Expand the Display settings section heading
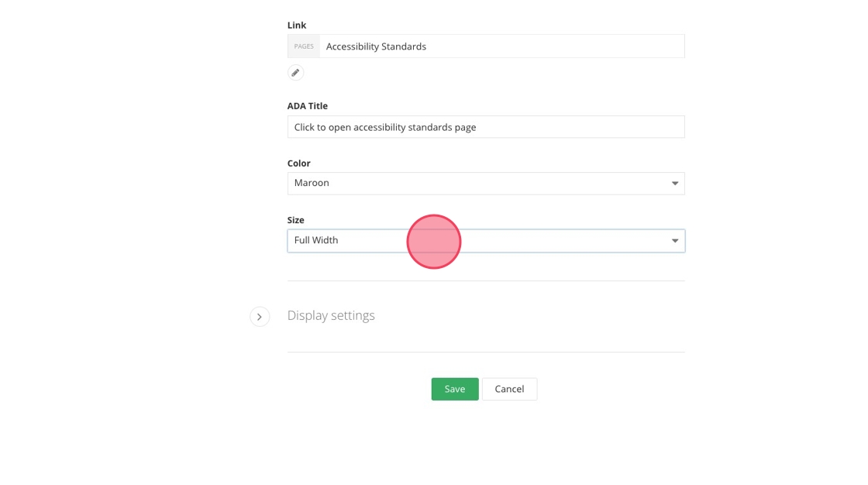 (331, 316)
